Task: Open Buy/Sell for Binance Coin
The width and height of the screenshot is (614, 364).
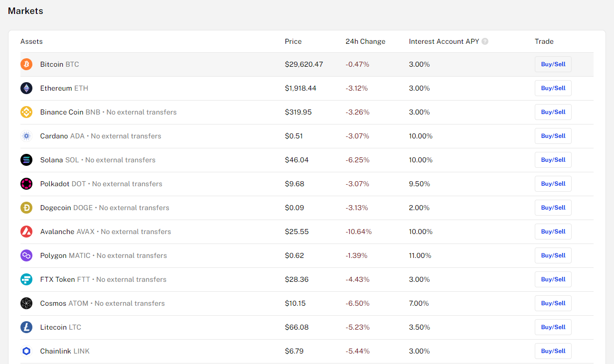Action: [553, 112]
